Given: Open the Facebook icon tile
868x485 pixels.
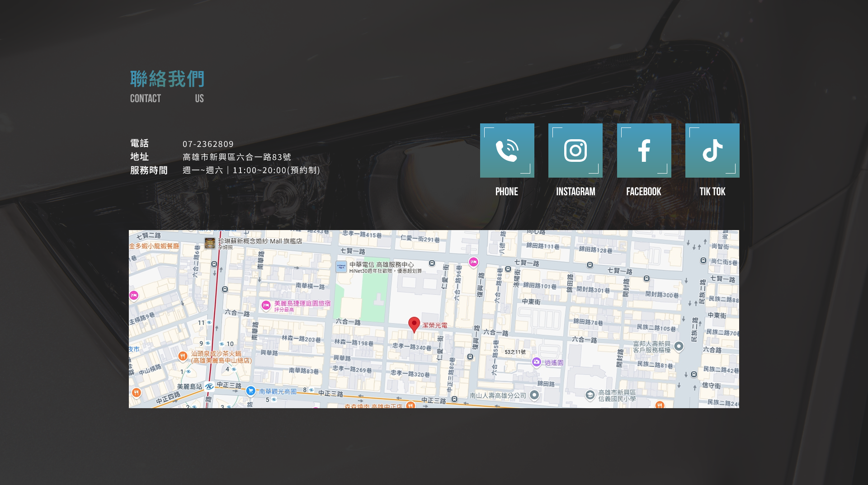Looking at the screenshot, I should tap(644, 151).
